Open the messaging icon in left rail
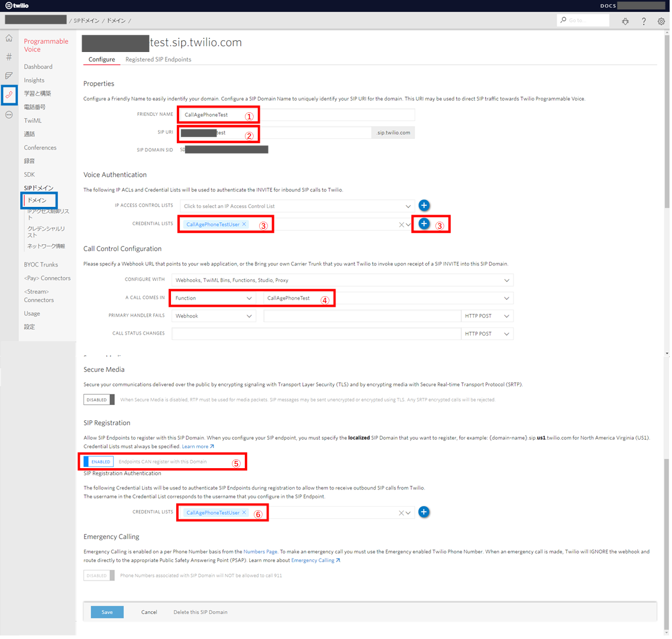The width and height of the screenshot is (672, 639). [9, 76]
